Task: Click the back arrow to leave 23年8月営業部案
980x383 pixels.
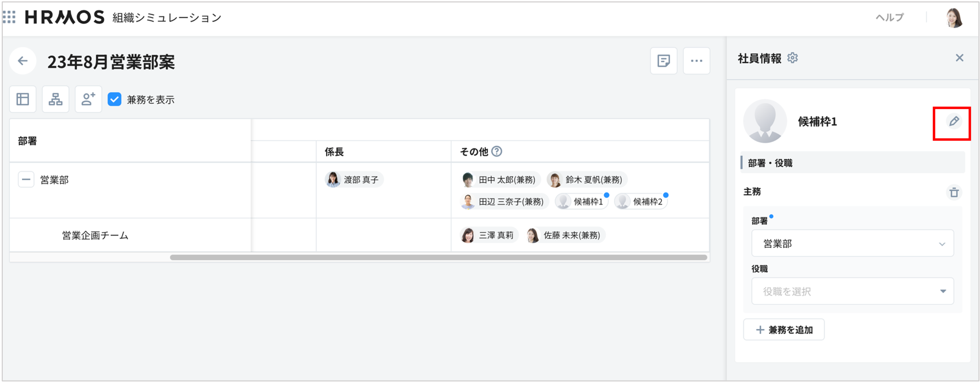Action: (23, 61)
